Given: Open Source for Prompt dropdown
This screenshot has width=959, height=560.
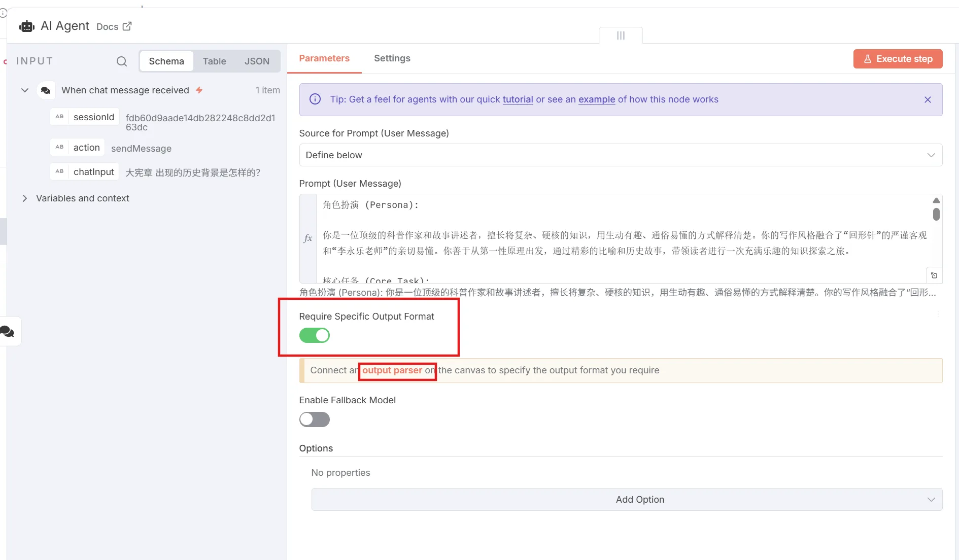Looking at the screenshot, I should tap(621, 155).
